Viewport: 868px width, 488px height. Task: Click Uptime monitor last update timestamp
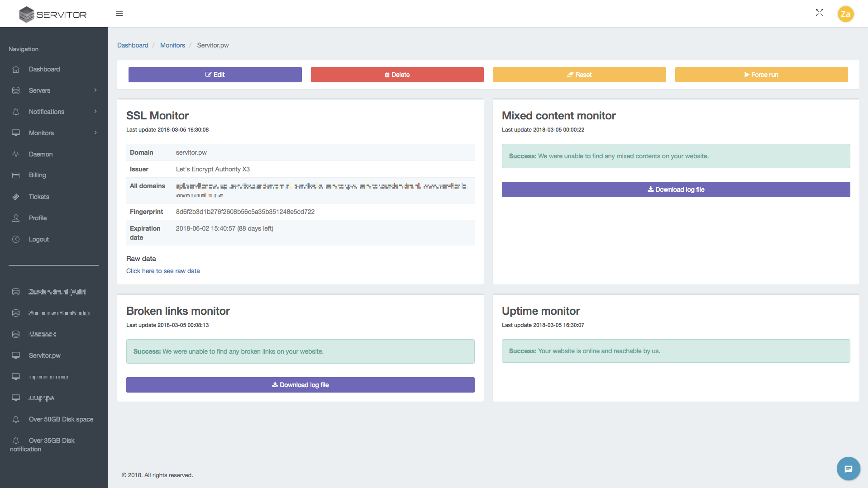tap(543, 325)
